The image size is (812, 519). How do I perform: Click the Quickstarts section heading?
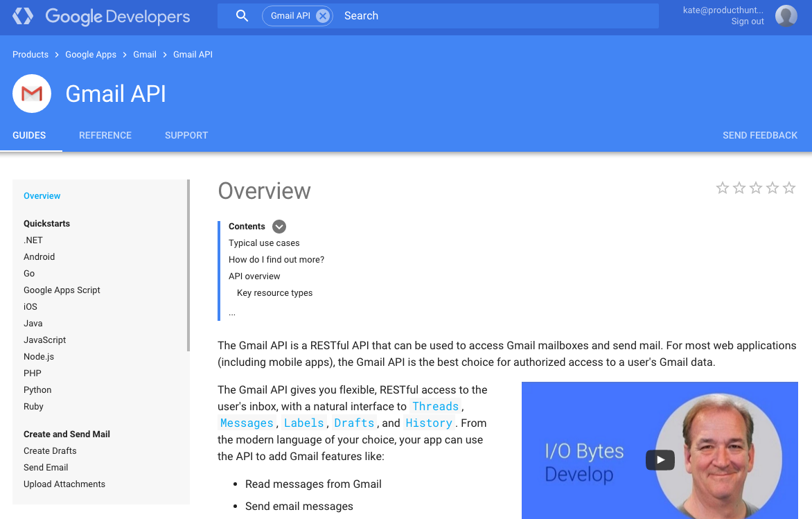[46, 224]
